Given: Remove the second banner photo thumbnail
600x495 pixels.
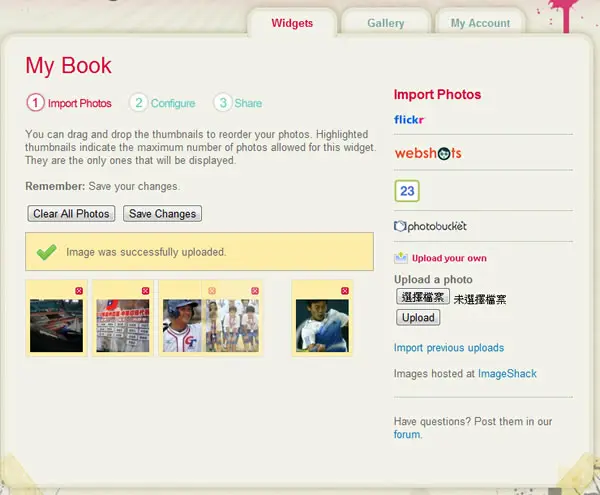Looking at the screenshot, I should [x=145, y=291].
